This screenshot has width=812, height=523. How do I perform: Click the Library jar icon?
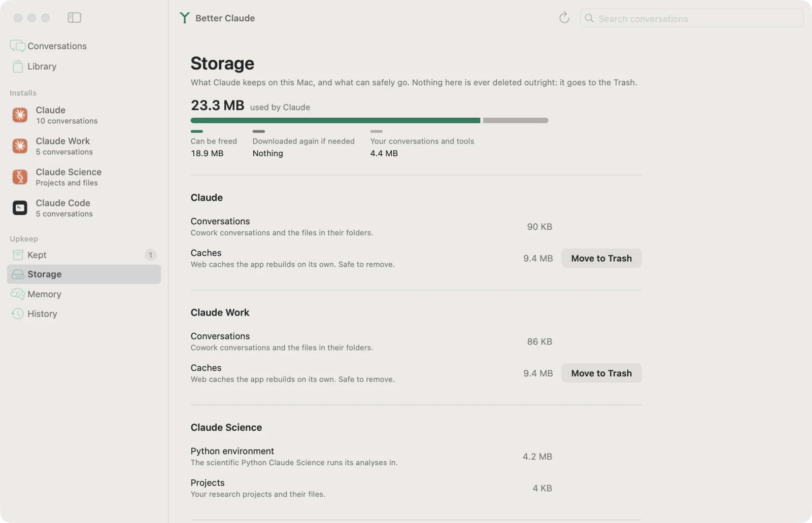point(18,66)
